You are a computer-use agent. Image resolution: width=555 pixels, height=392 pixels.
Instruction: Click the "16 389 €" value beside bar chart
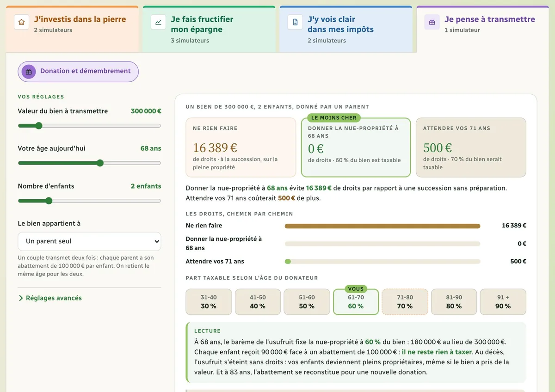click(x=514, y=226)
